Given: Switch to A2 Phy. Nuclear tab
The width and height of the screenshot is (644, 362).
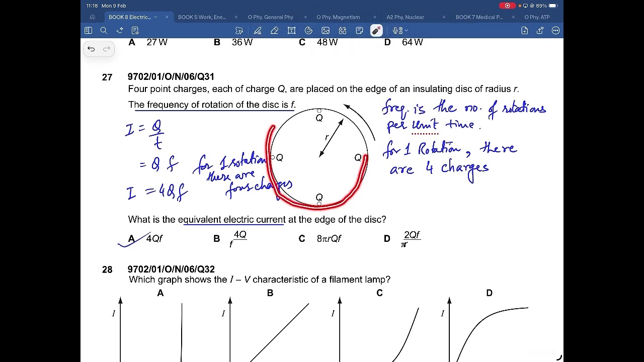Looking at the screenshot, I should coord(405,17).
